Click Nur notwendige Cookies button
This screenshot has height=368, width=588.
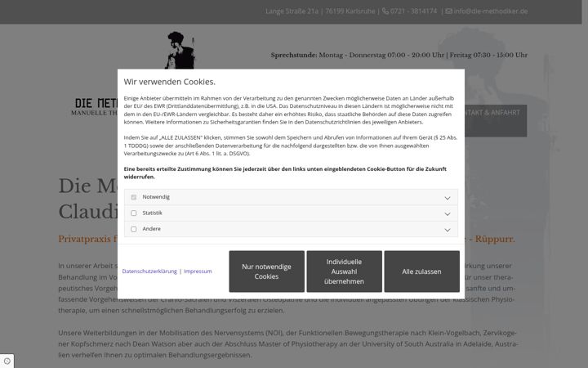pyautogui.click(x=266, y=272)
